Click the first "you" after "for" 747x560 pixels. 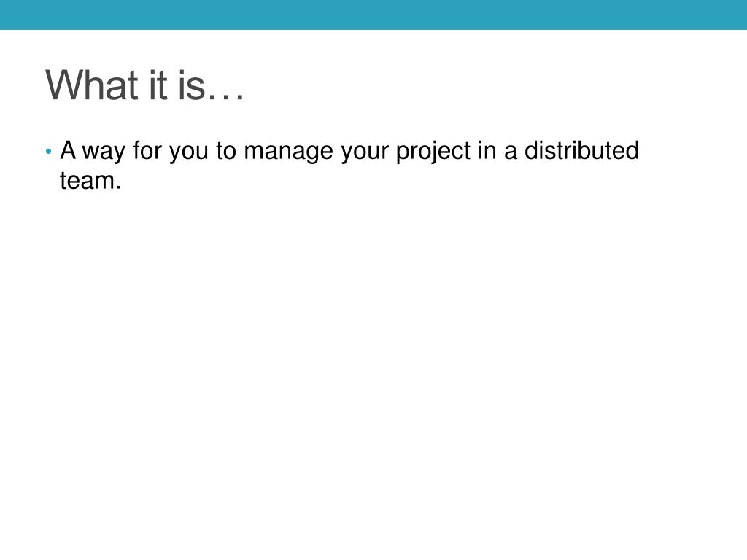pos(189,153)
